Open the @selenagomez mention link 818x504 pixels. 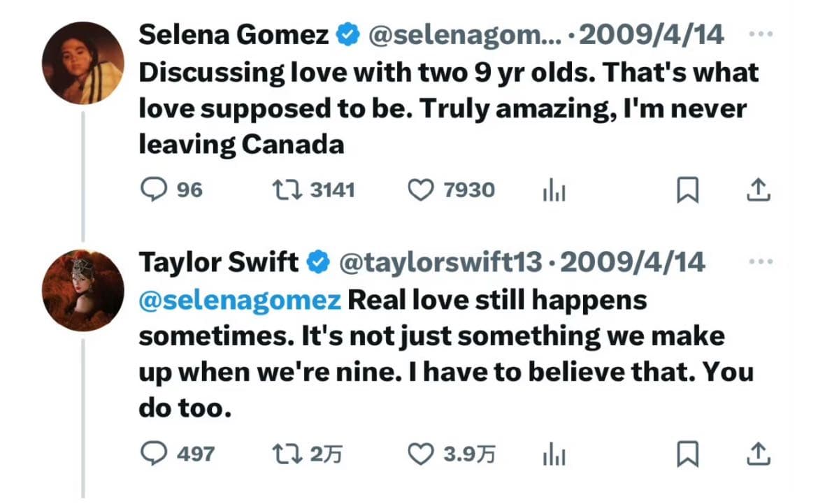(240, 301)
